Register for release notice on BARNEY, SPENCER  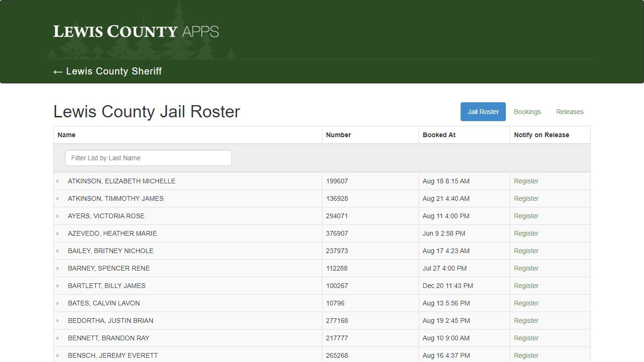tap(526, 268)
